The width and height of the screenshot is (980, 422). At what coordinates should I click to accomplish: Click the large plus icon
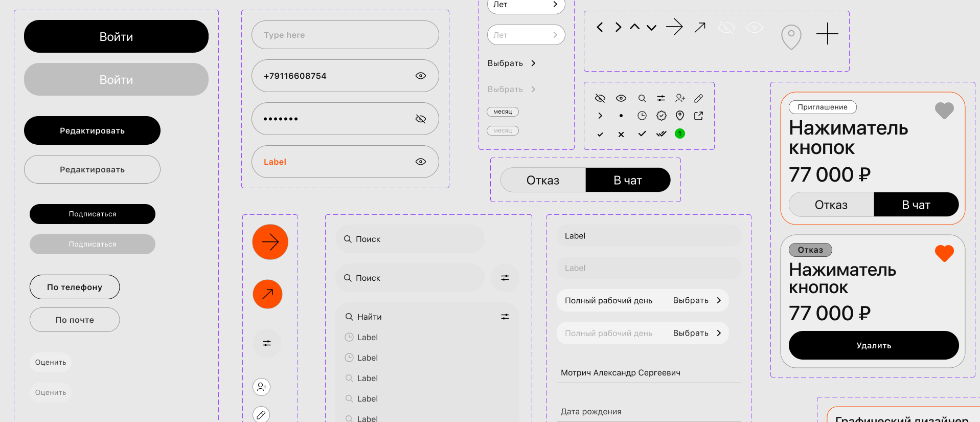(827, 34)
